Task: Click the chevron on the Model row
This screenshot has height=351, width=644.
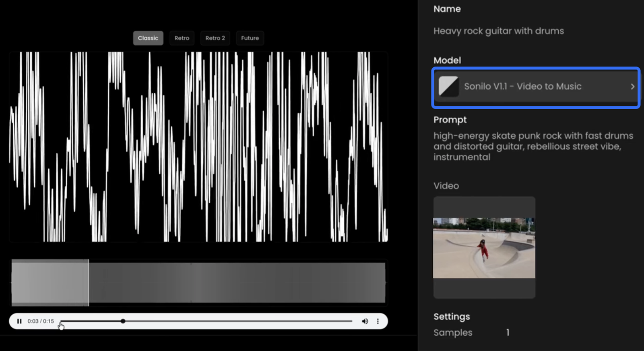Action: click(632, 87)
